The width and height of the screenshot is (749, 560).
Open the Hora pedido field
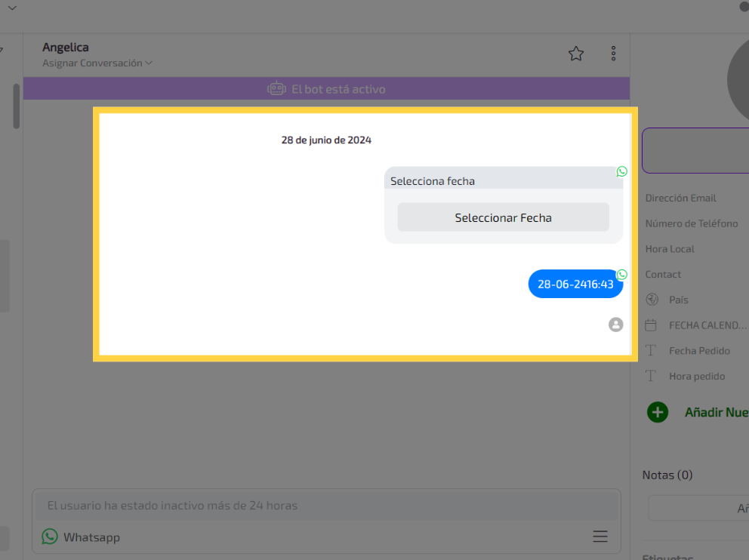click(x=696, y=376)
